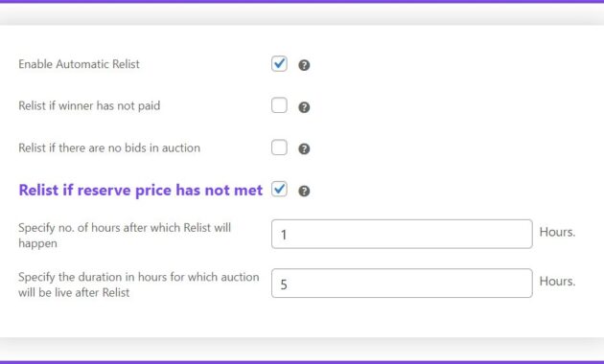The height and width of the screenshot is (364, 604).
Task: Click the duration auction will be live label
Action: pyautogui.click(x=139, y=284)
